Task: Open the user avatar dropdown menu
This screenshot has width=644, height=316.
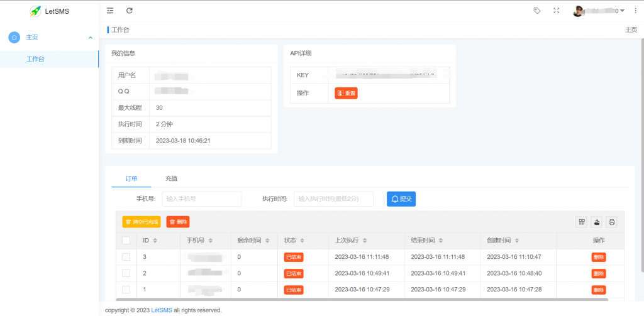Action: pos(598,11)
